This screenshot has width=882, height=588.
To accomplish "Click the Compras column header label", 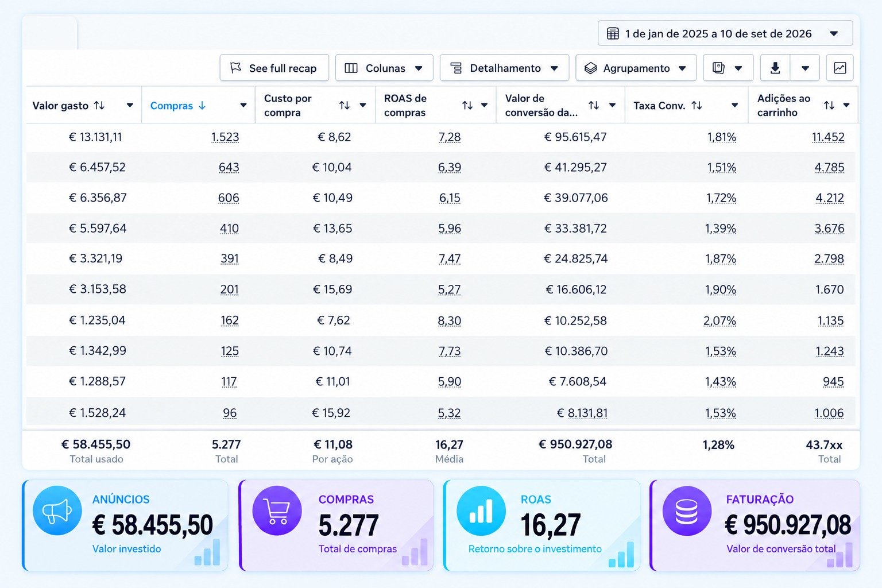I will pos(171,106).
